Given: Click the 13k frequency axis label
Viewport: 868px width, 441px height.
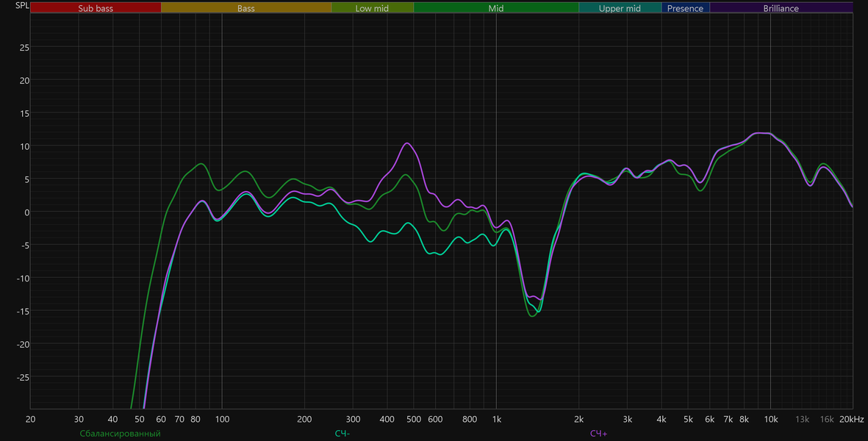Looking at the screenshot, I should tap(802, 420).
